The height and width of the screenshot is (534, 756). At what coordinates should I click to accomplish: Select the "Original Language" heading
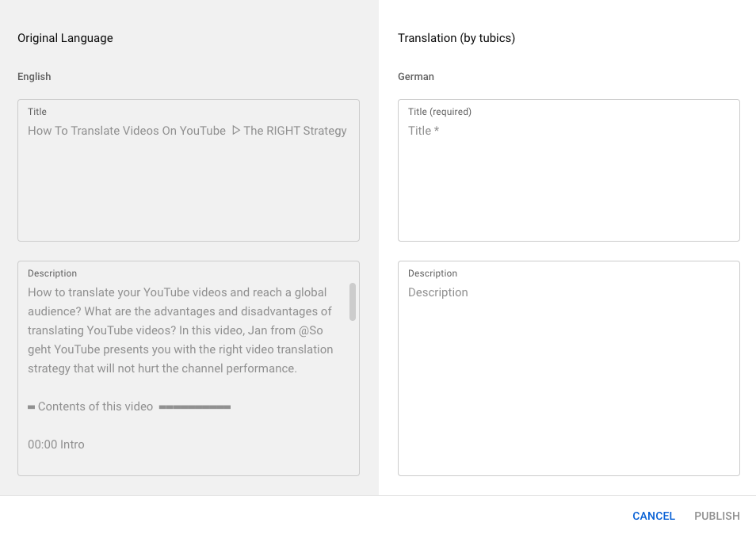point(65,38)
